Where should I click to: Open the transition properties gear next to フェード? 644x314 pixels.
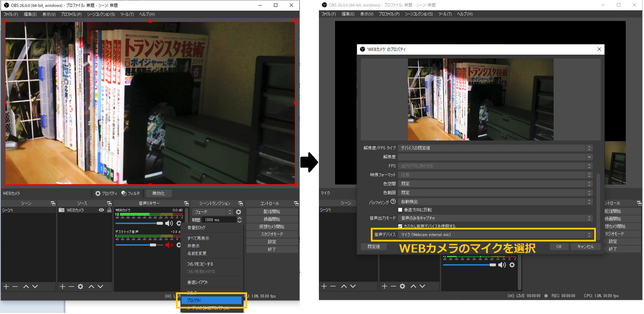point(238,212)
